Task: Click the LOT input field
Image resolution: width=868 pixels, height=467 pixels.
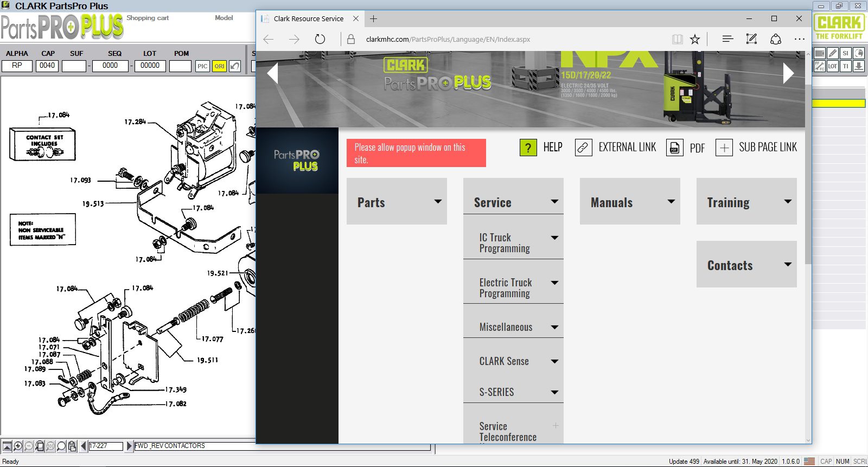Action: pos(150,66)
